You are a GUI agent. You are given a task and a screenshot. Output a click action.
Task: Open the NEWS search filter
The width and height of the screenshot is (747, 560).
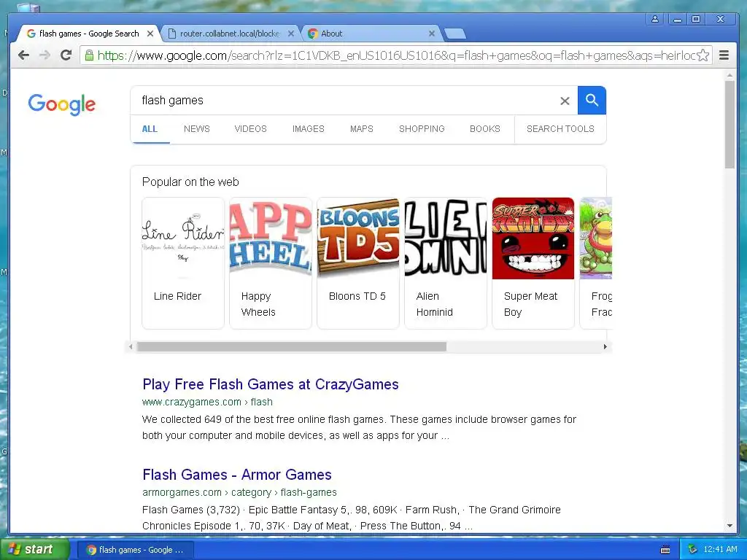coord(197,129)
